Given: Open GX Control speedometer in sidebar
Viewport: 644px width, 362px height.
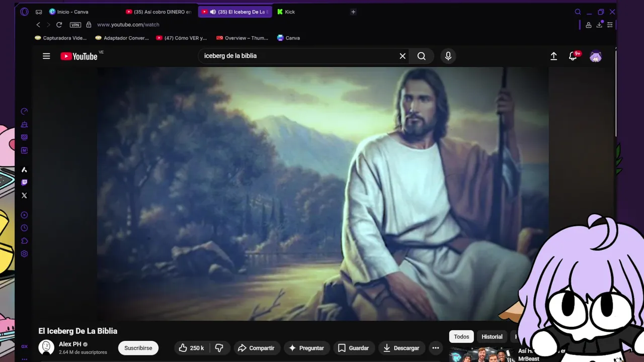Looking at the screenshot, I should coord(24,112).
